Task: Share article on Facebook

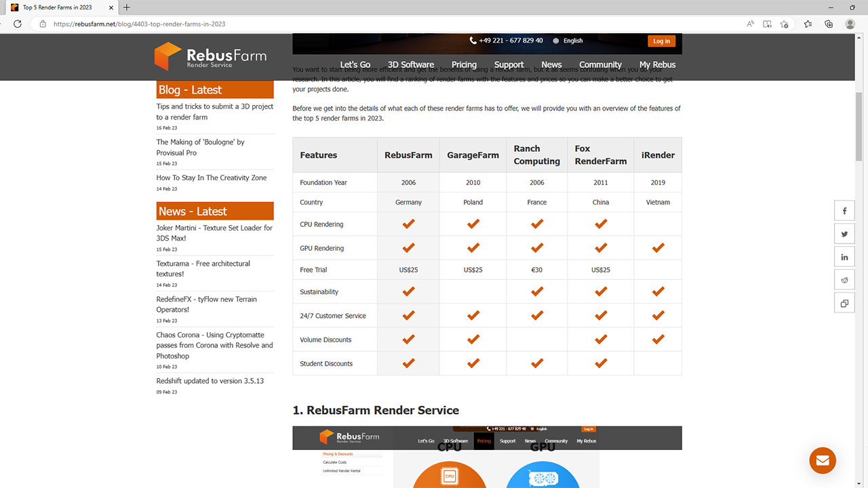Action: 844,211
